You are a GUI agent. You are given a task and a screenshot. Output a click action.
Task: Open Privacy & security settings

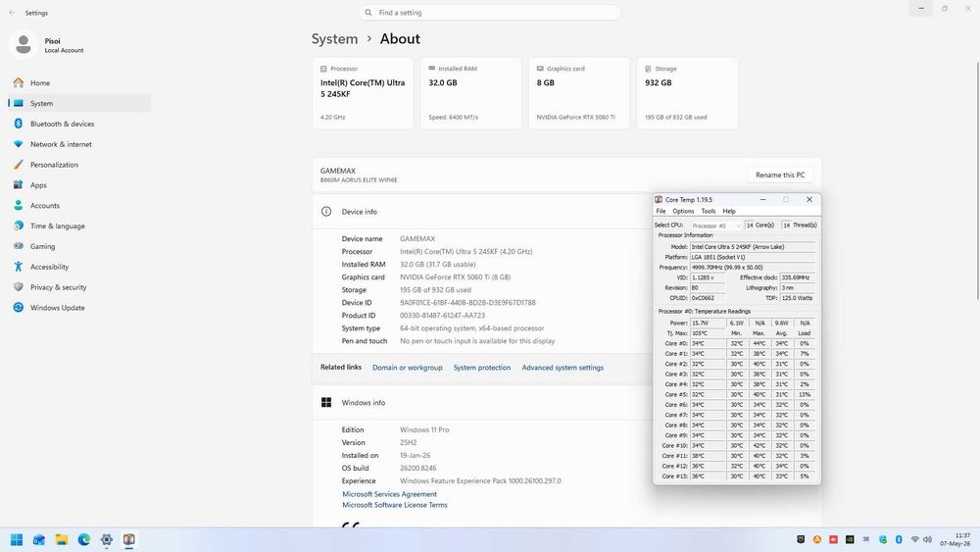79,287
